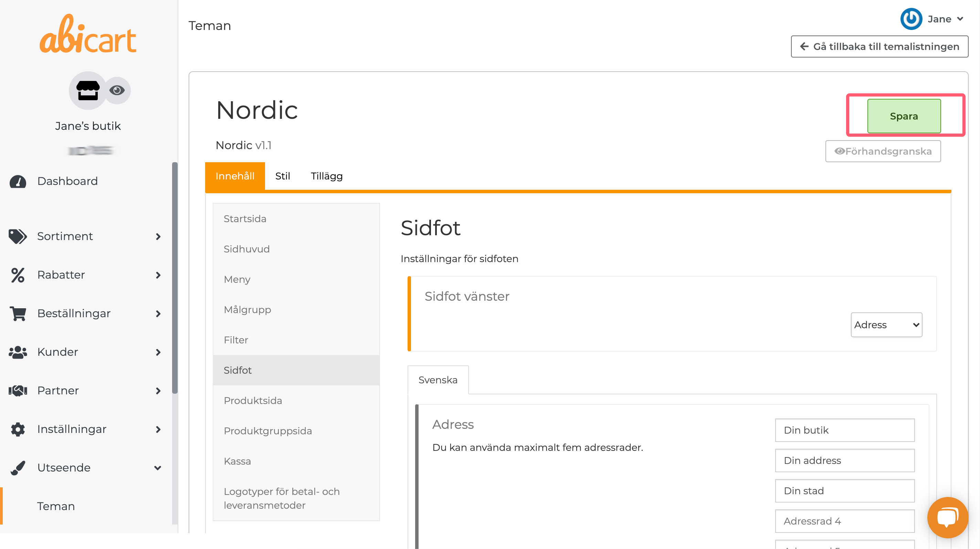The width and height of the screenshot is (980, 549).
Task: Click the shop storefront icon
Action: click(88, 91)
